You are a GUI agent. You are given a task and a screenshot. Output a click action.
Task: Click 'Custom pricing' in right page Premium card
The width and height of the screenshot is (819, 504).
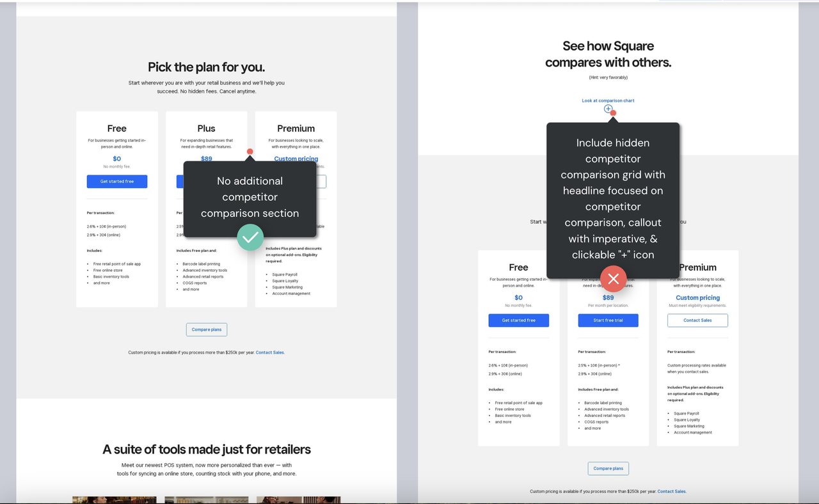(x=697, y=297)
